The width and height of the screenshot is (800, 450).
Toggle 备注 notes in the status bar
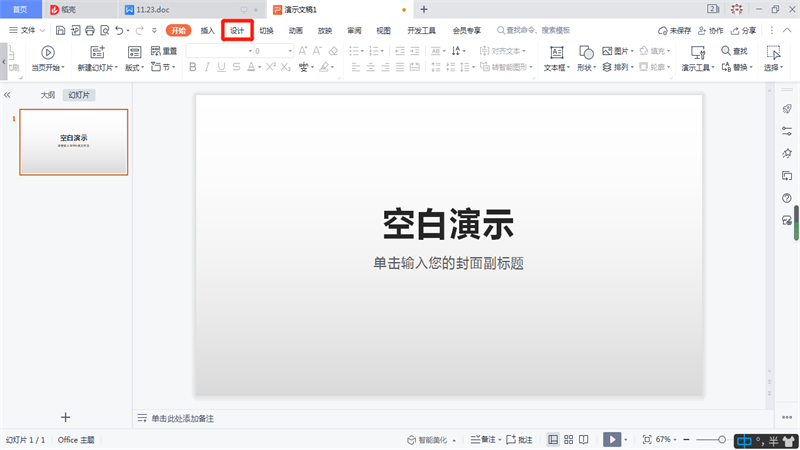click(x=483, y=440)
